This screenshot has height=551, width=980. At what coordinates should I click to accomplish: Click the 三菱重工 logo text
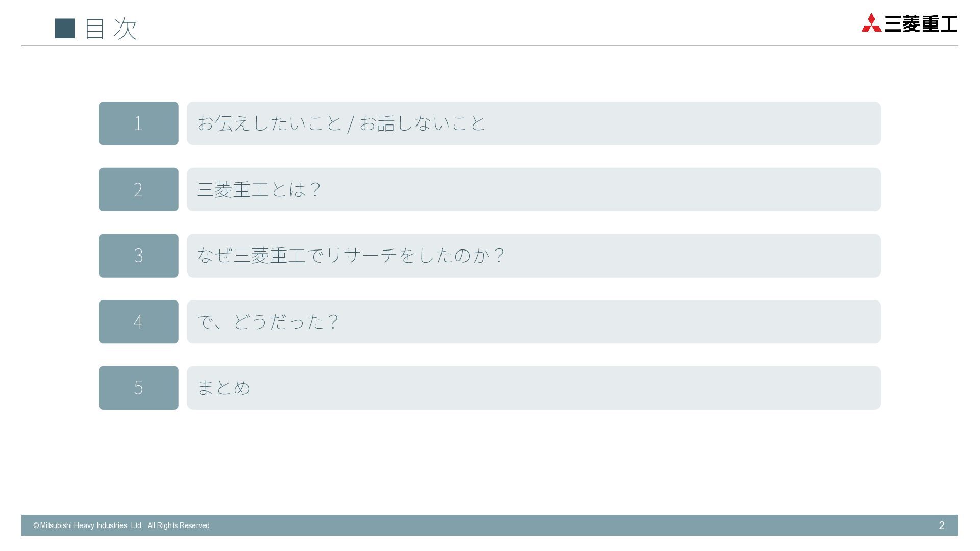coord(921,24)
